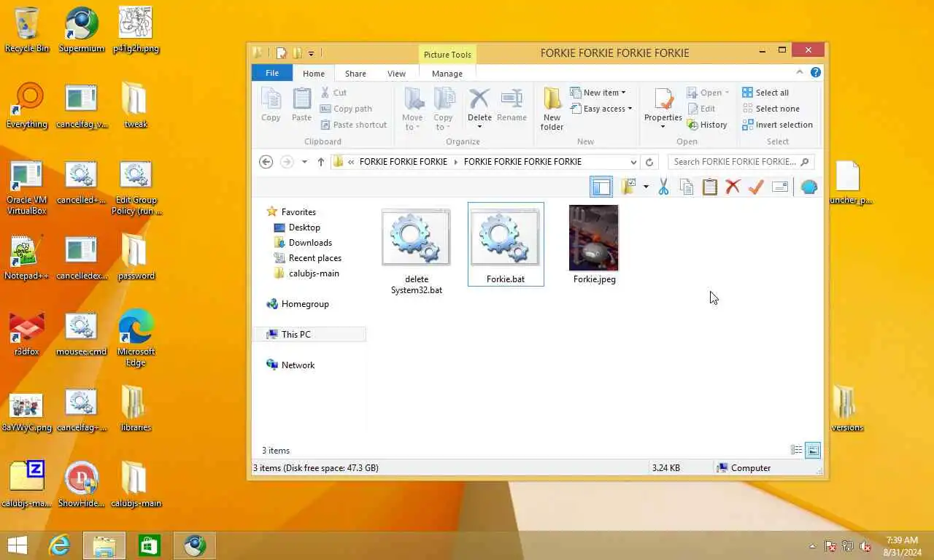Select the delete System32.bat file

click(x=416, y=250)
